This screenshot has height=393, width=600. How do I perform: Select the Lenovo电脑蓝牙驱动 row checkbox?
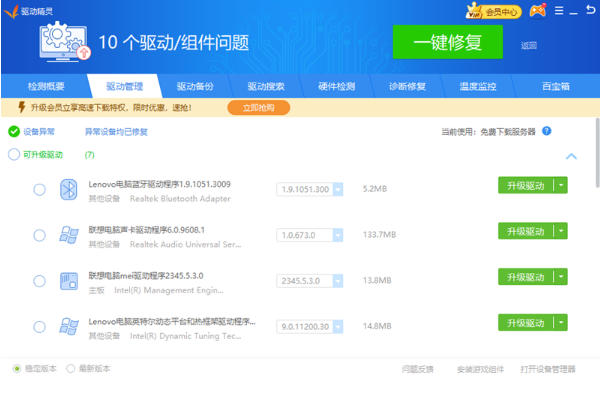point(39,189)
